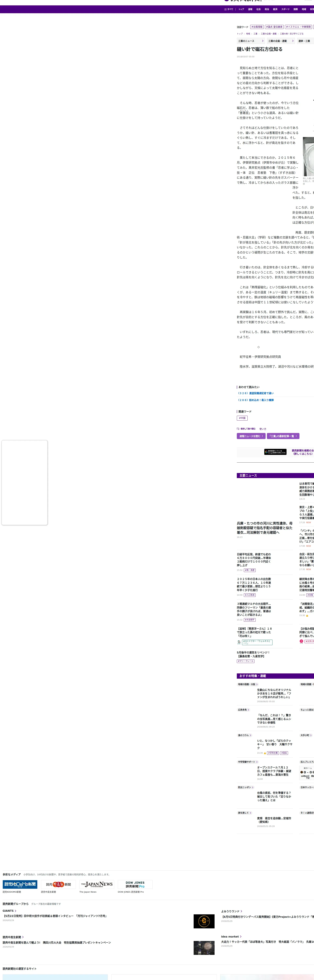Expand the 旅を旅して category

click(x=245, y=813)
